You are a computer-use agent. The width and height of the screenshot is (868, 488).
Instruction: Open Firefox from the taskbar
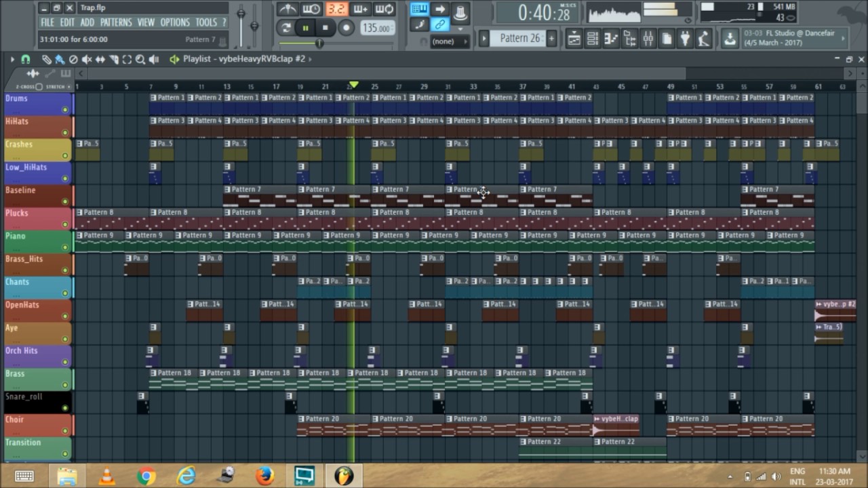tap(265, 476)
